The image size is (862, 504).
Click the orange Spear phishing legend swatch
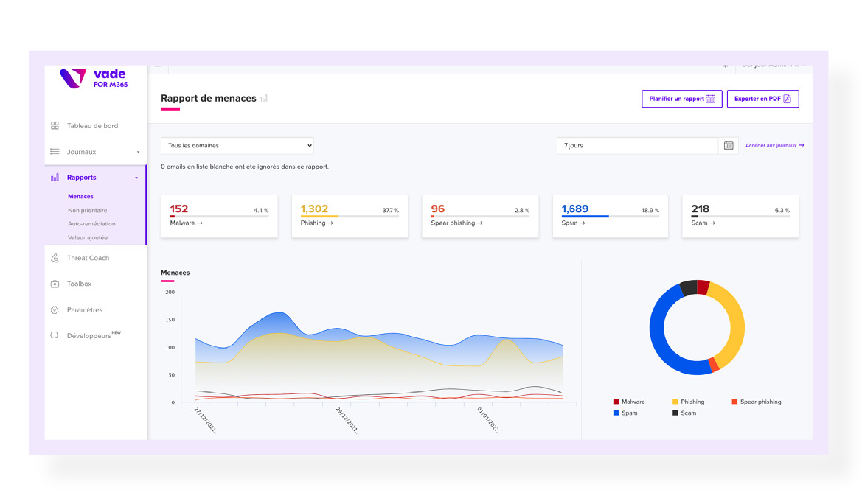[x=734, y=402]
